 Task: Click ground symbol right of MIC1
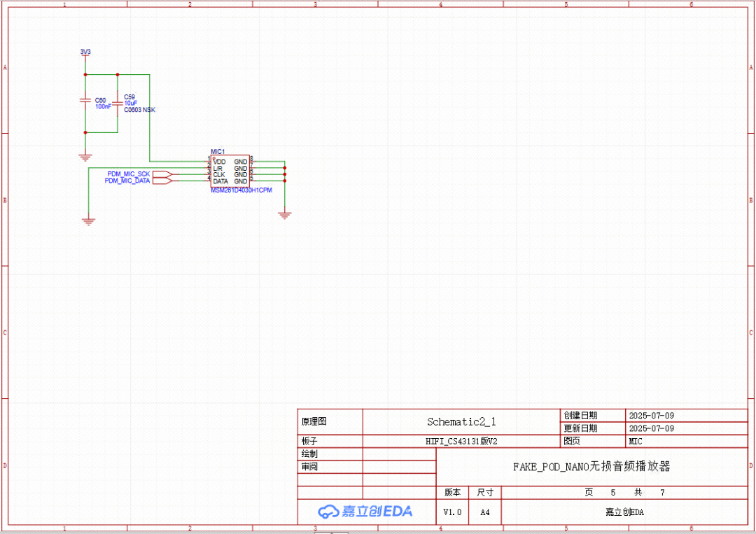click(284, 215)
